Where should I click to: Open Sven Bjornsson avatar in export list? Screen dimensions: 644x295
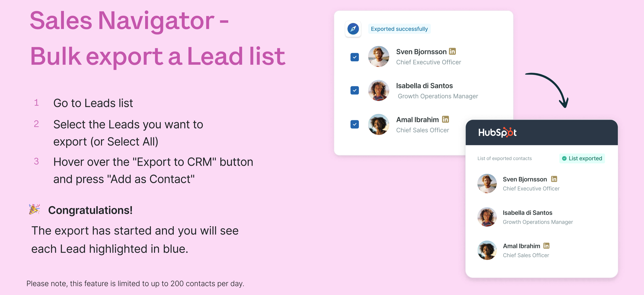tap(378, 56)
